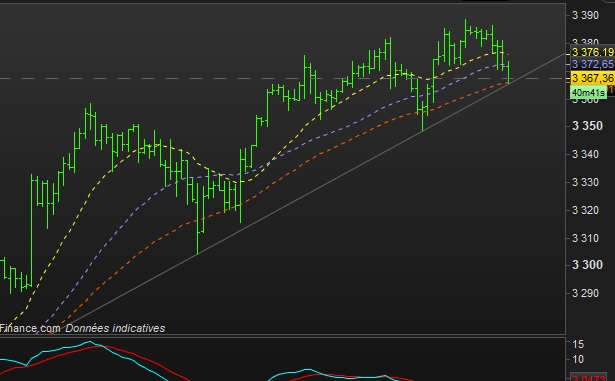Select the current price label 3 367,36
This screenshot has height=381, width=615.
[592, 78]
